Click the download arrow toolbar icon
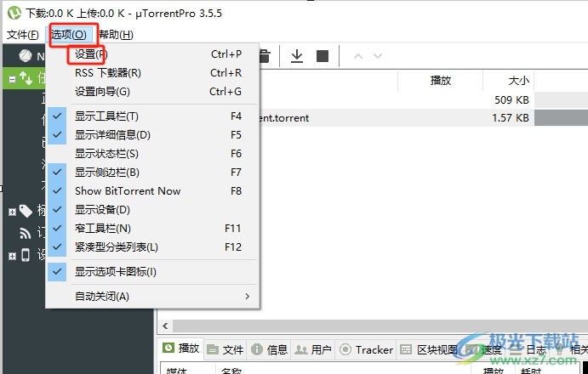Viewport: 588px width, 374px height. 297,56
